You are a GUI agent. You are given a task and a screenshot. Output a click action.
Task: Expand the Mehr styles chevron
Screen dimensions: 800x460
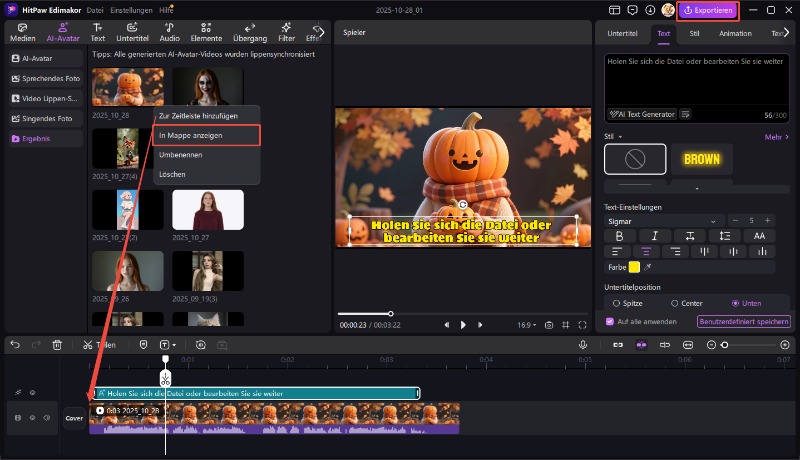[x=787, y=137]
